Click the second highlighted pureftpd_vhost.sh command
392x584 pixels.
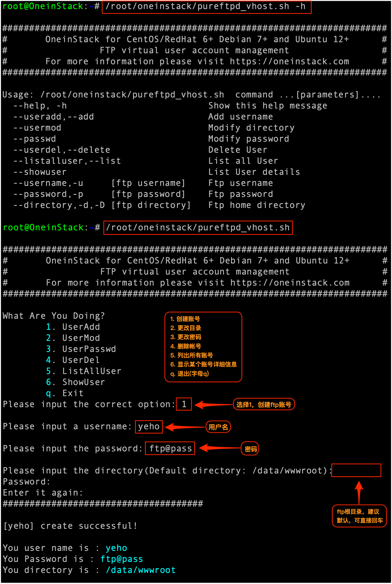[x=198, y=228]
